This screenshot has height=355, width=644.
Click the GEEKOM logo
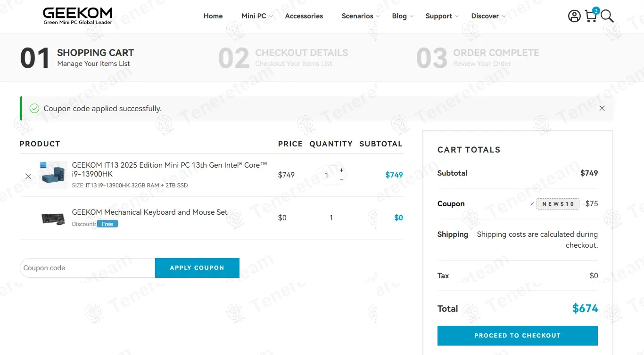tap(77, 16)
